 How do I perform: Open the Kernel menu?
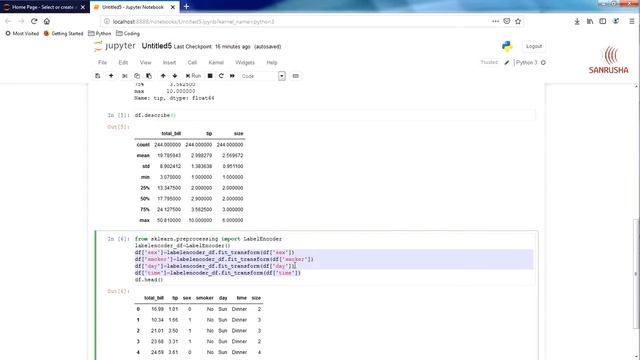(216, 62)
